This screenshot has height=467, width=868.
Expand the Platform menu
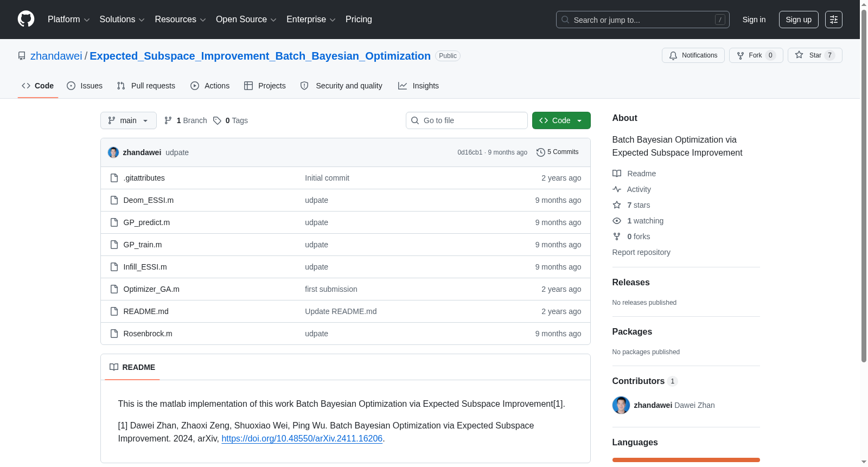click(x=69, y=20)
